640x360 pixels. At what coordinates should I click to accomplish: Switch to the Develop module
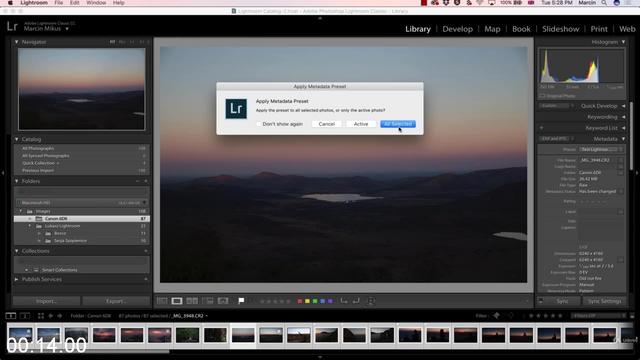(458, 29)
